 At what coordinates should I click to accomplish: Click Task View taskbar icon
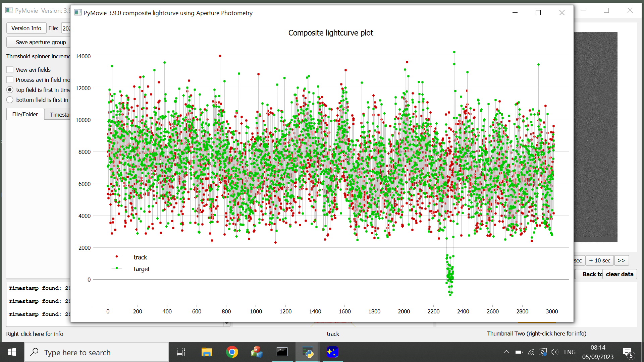click(x=181, y=352)
